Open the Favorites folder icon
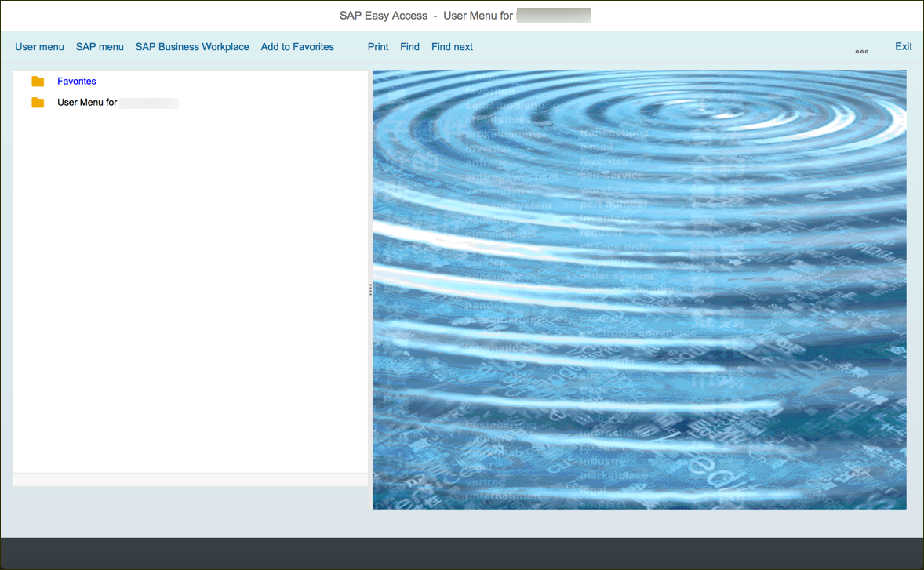Viewport: 924px width, 570px height. pos(38,82)
